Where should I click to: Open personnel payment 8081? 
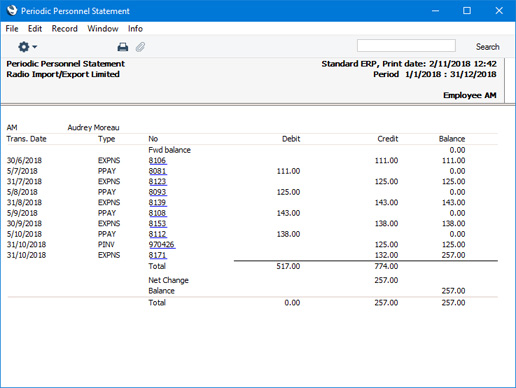click(x=157, y=171)
